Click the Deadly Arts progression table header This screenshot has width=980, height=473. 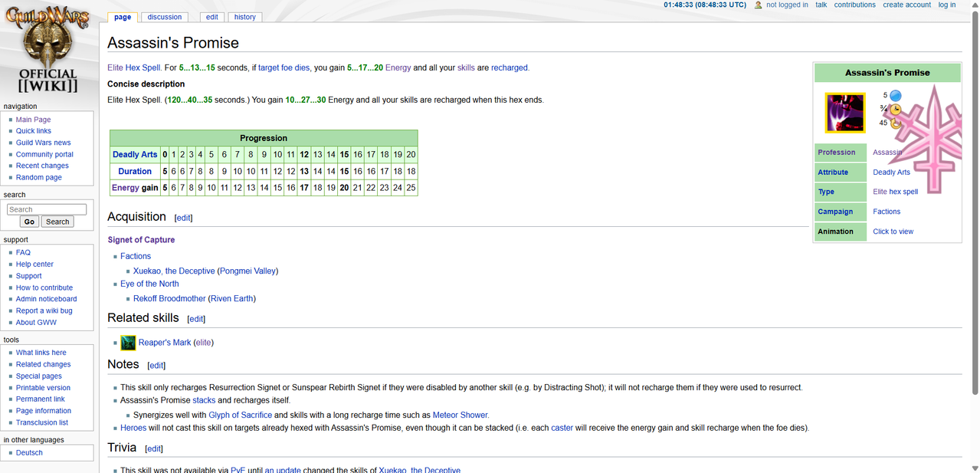point(135,154)
